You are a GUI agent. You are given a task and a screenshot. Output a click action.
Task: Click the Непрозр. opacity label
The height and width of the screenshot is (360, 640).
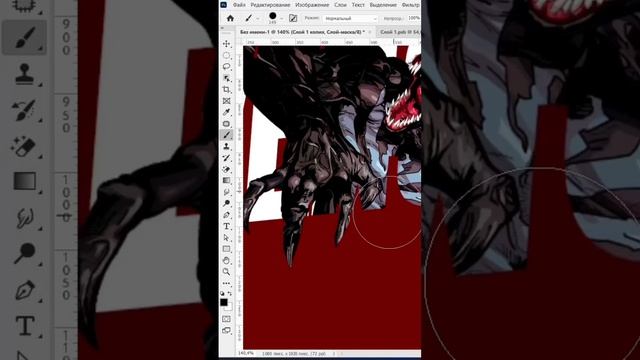[x=393, y=18]
